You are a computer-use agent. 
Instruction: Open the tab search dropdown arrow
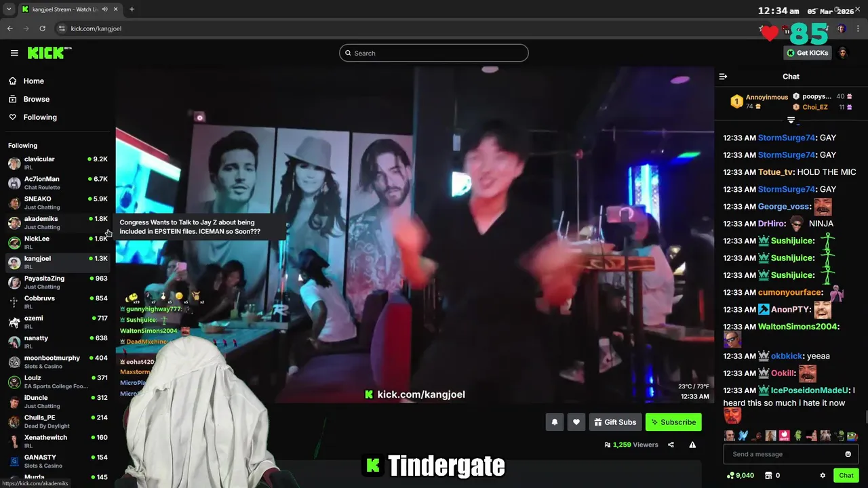8,9
